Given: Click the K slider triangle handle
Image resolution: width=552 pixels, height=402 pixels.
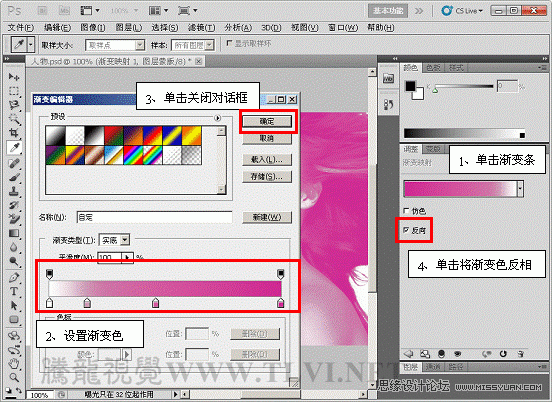Looking at the screenshot, I should [x=435, y=91].
